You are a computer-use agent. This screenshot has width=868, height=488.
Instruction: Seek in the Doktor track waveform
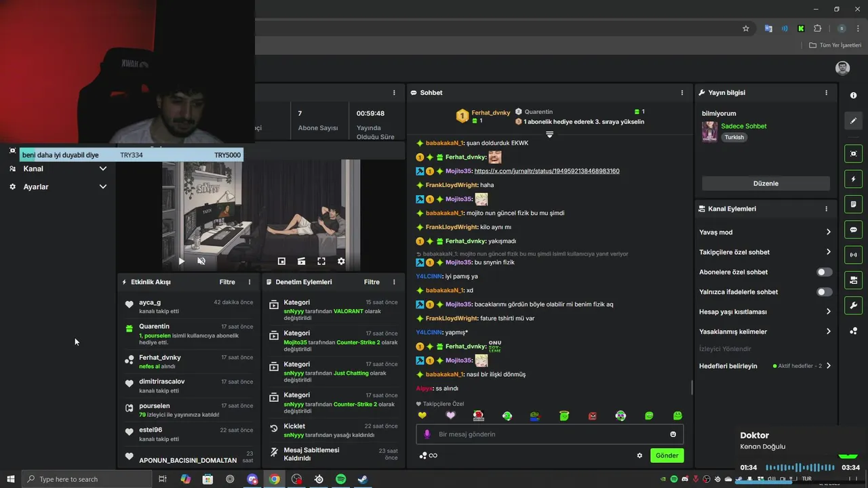click(x=800, y=468)
